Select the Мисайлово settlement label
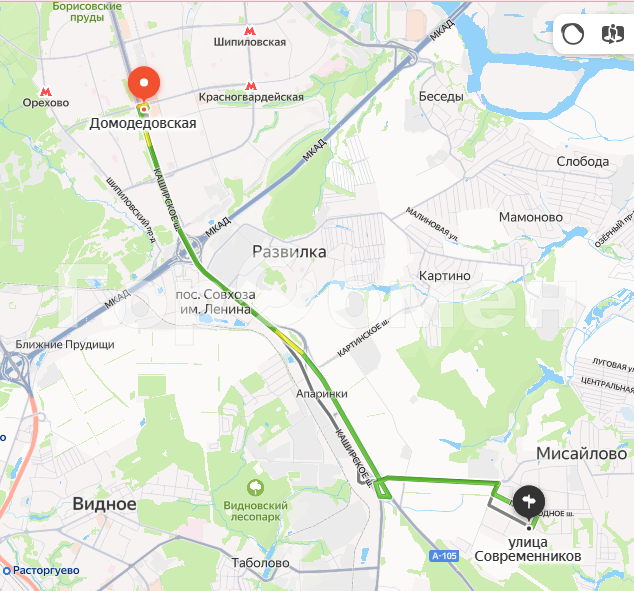 click(581, 454)
